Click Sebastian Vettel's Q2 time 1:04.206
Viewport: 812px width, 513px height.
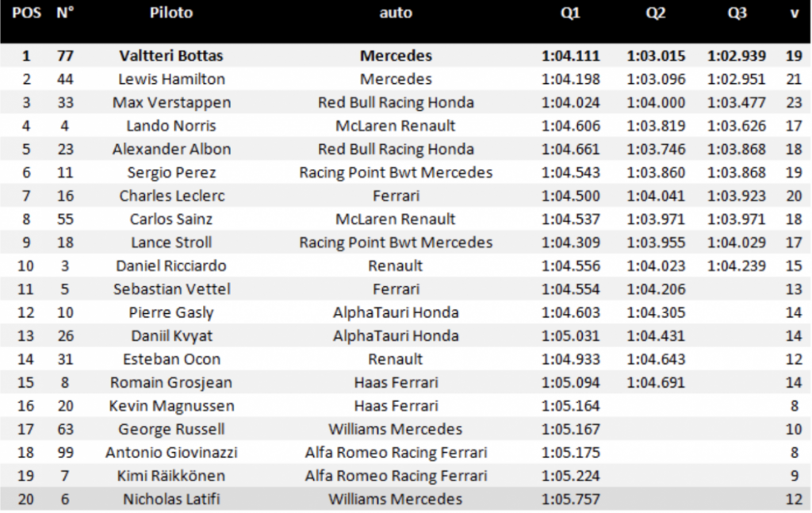[655, 289]
